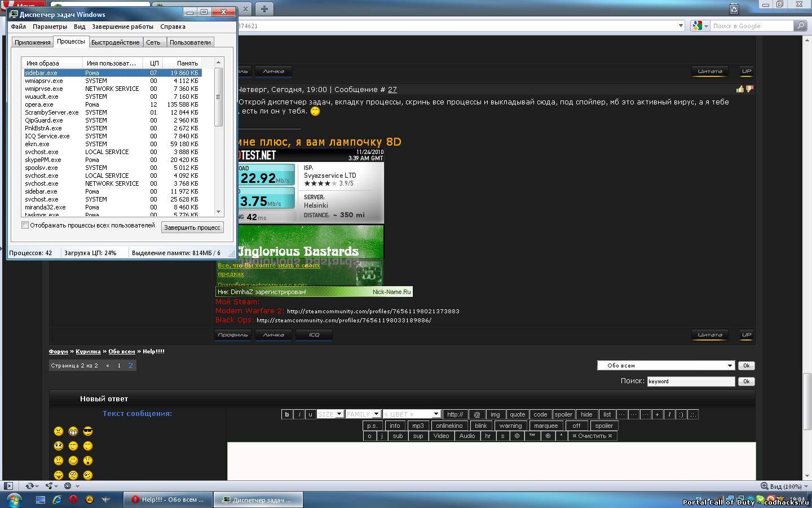Insert the sunglasses emoticon in the reply
Viewport: 812px width, 508px height.
pyautogui.click(x=87, y=431)
